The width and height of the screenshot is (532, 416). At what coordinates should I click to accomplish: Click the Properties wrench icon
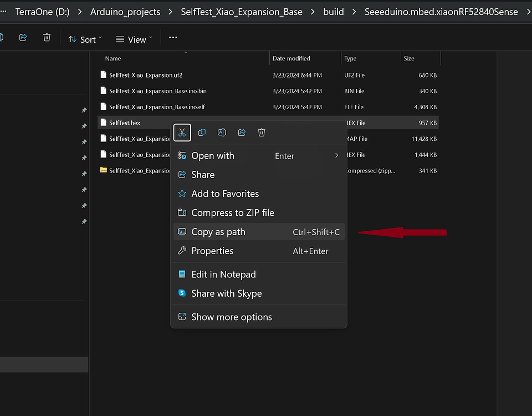(182, 251)
